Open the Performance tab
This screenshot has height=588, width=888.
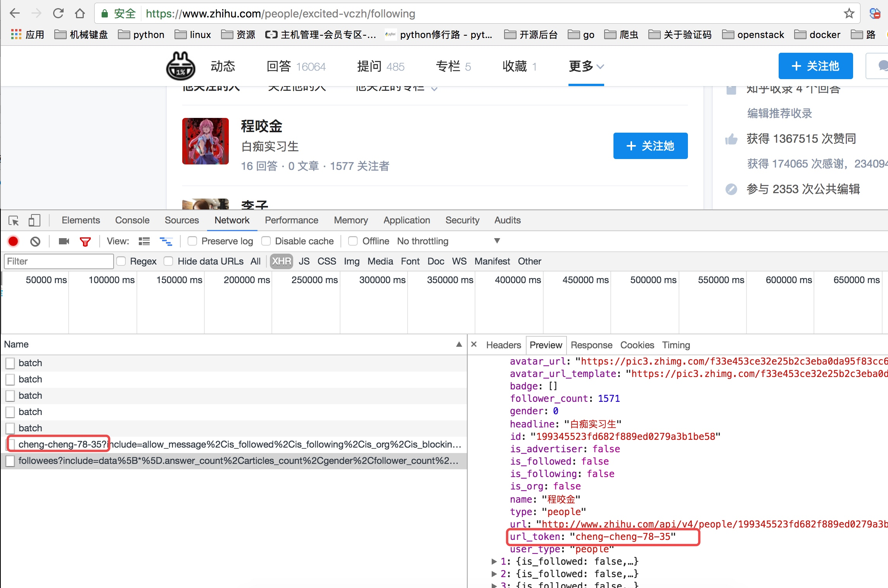[x=291, y=220]
